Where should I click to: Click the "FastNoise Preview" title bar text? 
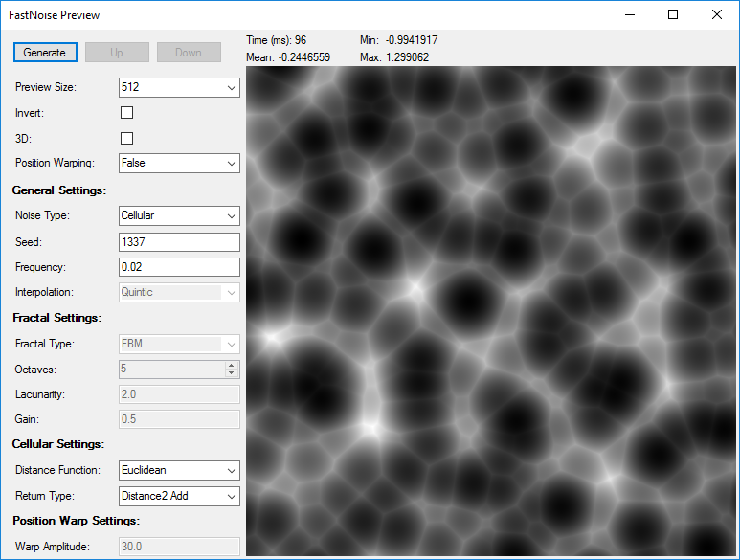(x=55, y=15)
